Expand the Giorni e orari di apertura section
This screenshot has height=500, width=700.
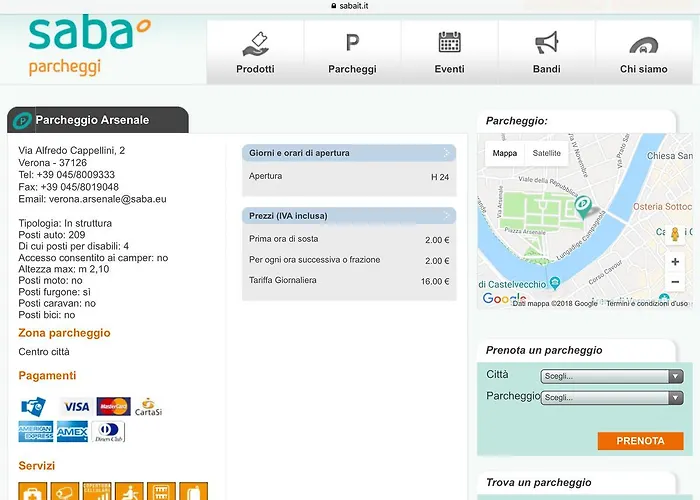348,153
